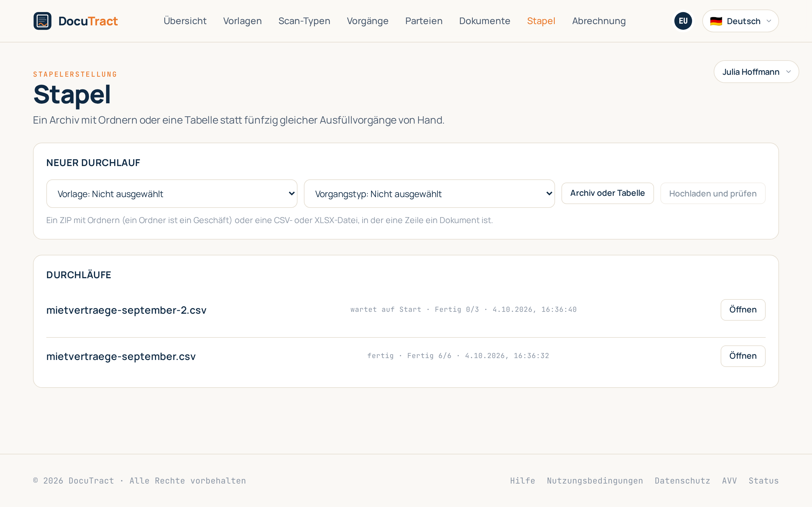The width and height of the screenshot is (812, 507).
Task: Open the Scan-Typen navigation item
Action: 304,21
